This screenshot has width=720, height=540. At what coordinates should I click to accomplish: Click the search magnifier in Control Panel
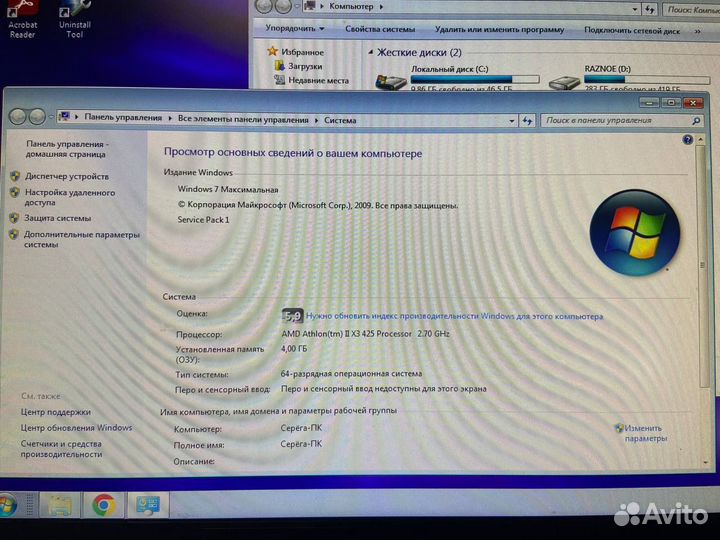pos(696,121)
